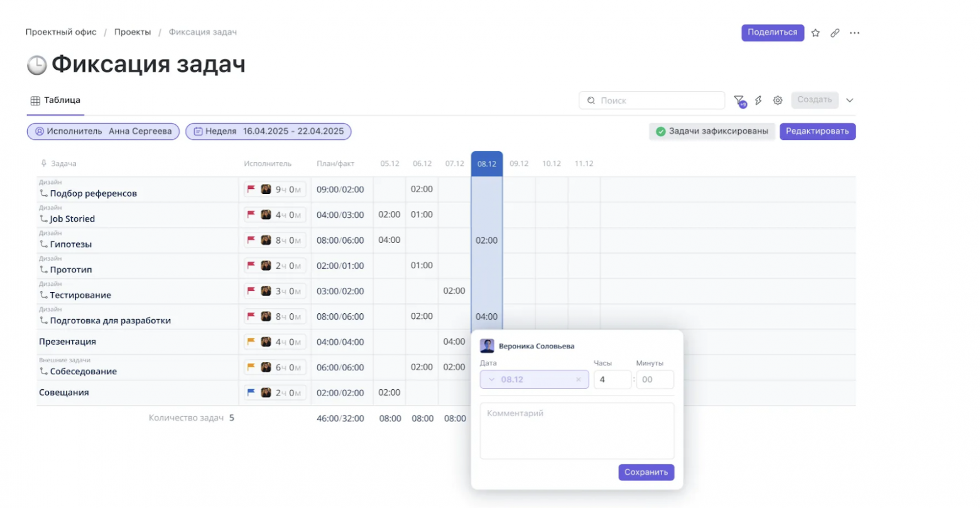This screenshot has width=980, height=508.
Task: Click the Поделиться button
Action: click(x=772, y=33)
